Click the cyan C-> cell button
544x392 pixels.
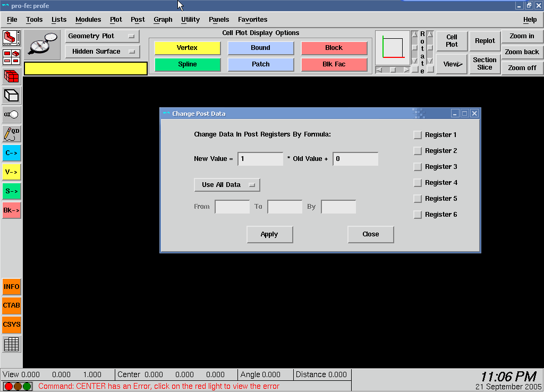(12, 153)
